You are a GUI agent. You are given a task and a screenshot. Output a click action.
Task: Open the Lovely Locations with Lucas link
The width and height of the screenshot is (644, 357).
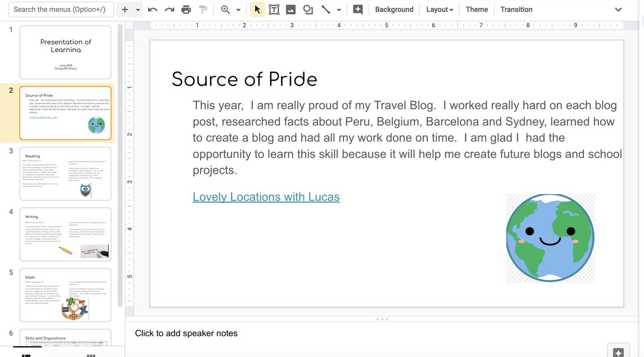[266, 197]
